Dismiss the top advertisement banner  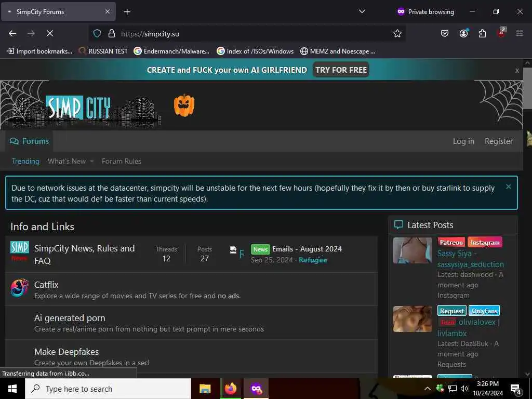coord(517,71)
